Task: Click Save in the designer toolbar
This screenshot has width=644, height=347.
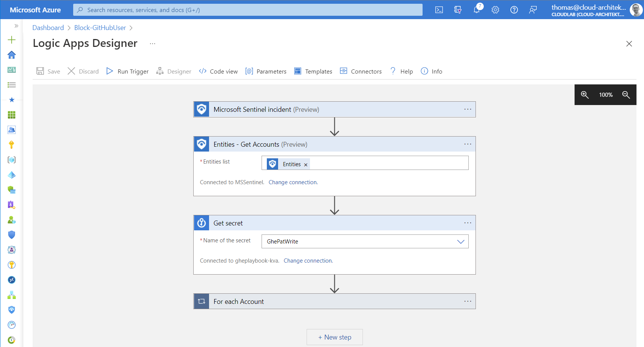Action: tap(48, 71)
